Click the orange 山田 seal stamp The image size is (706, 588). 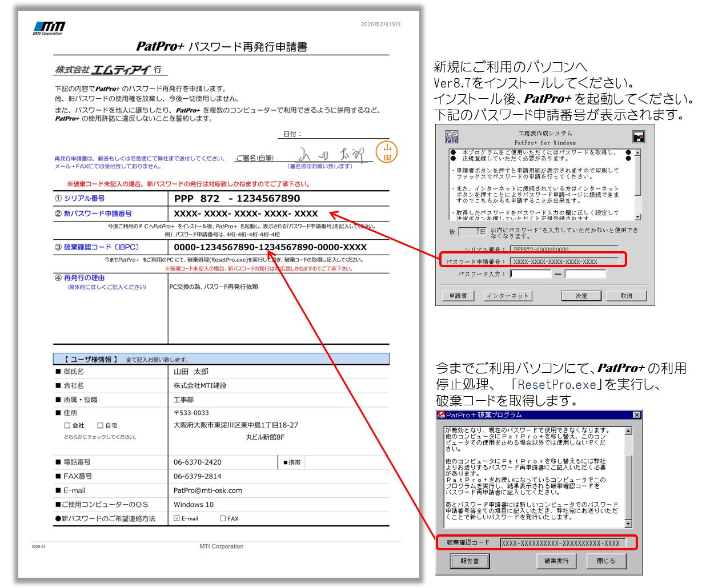point(387,152)
